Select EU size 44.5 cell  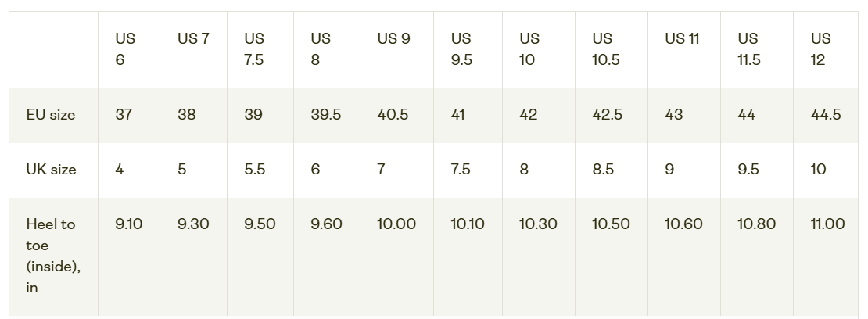click(826, 115)
